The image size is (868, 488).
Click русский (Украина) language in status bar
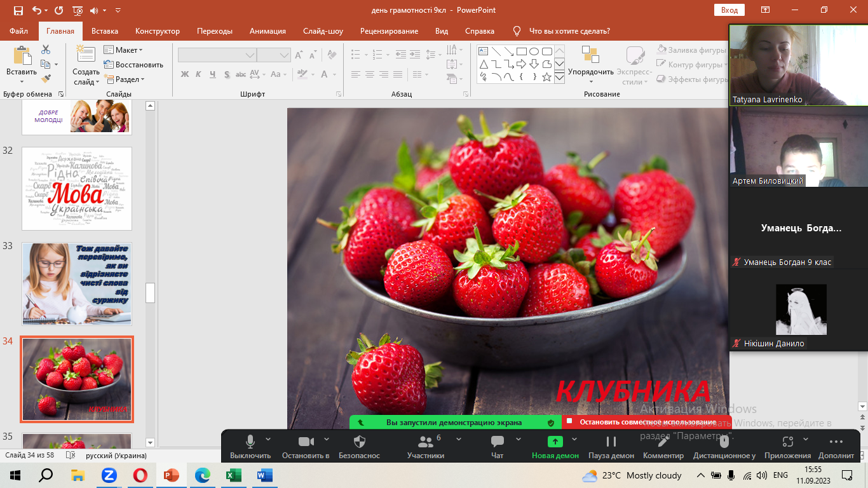coord(116,456)
